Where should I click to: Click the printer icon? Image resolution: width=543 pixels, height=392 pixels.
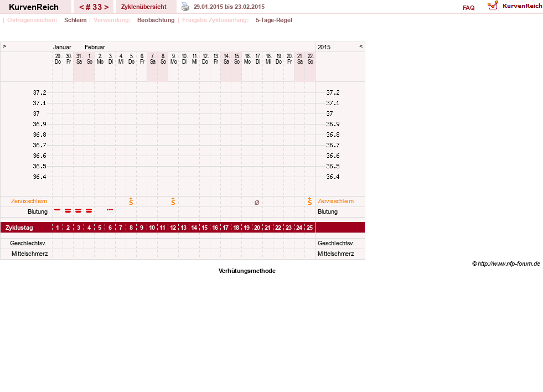click(x=185, y=7)
